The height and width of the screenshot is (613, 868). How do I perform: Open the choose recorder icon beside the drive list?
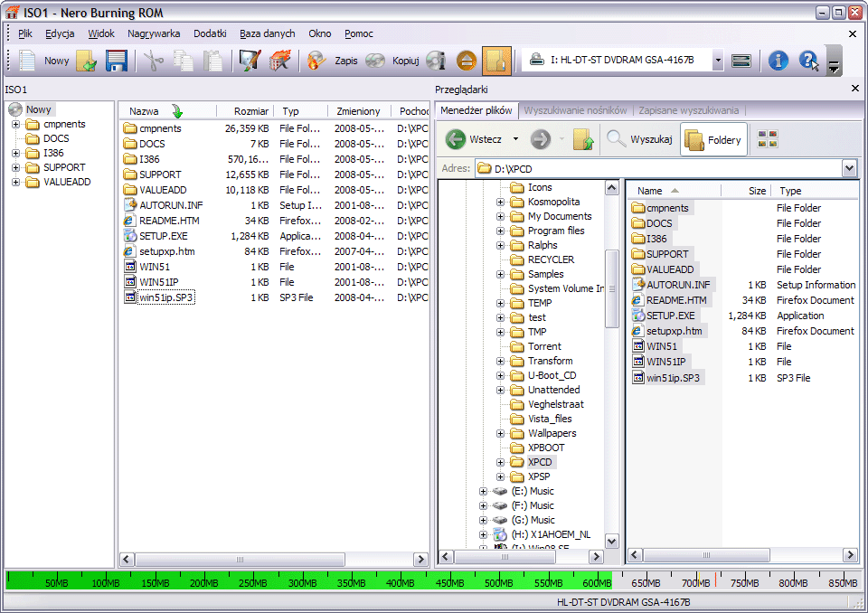[741, 61]
